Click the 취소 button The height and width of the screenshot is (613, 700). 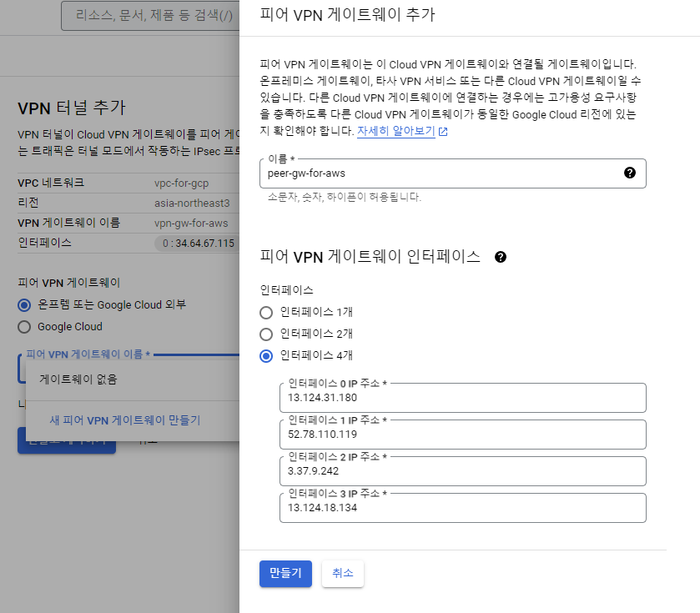[343, 573]
